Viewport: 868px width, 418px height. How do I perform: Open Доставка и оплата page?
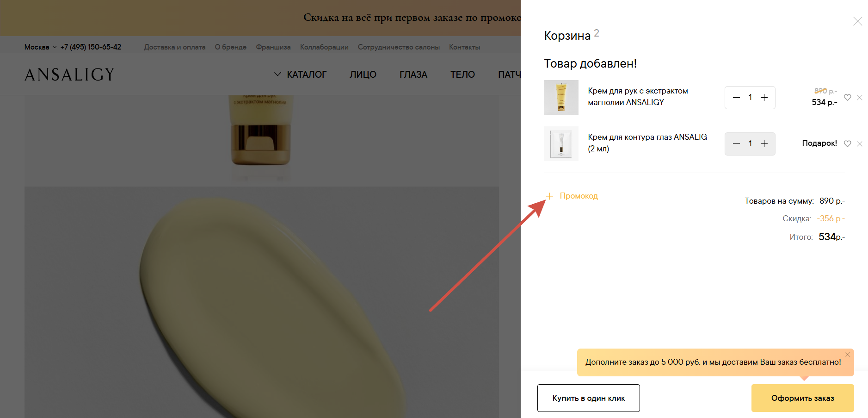[x=175, y=47]
